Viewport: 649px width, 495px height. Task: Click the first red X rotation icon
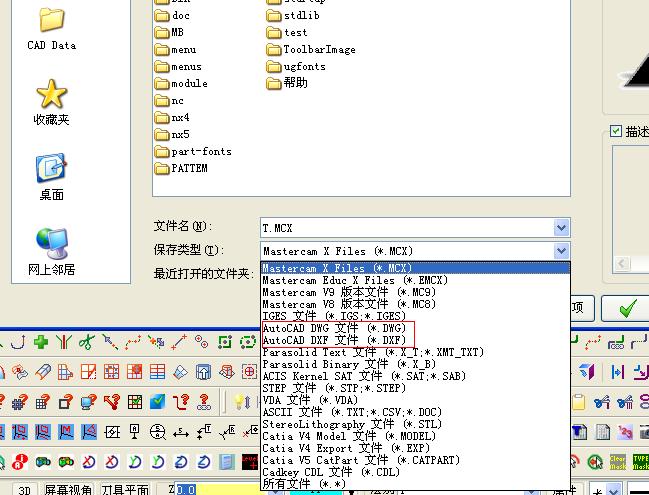(89, 461)
